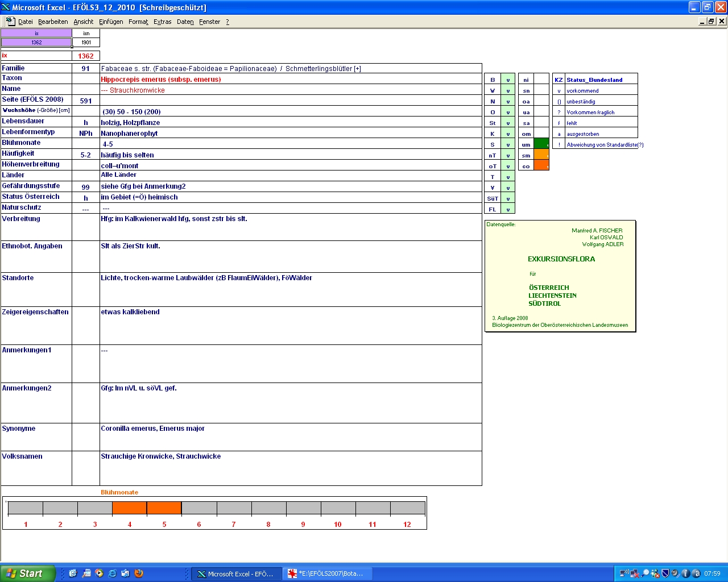Launch Windows Media Player from quick launch
Image resolution: width=728 pixels, height=582 pixels.
pos(99,573)
